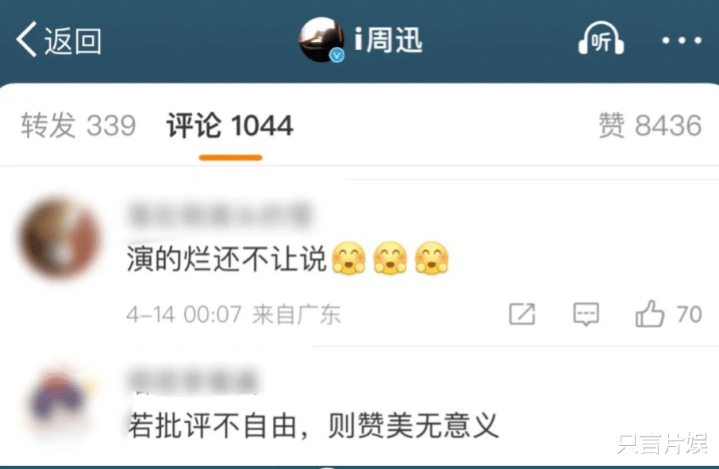Open the second commenter's blurred username
Viewport: 719px width, 469px height.
193,380
